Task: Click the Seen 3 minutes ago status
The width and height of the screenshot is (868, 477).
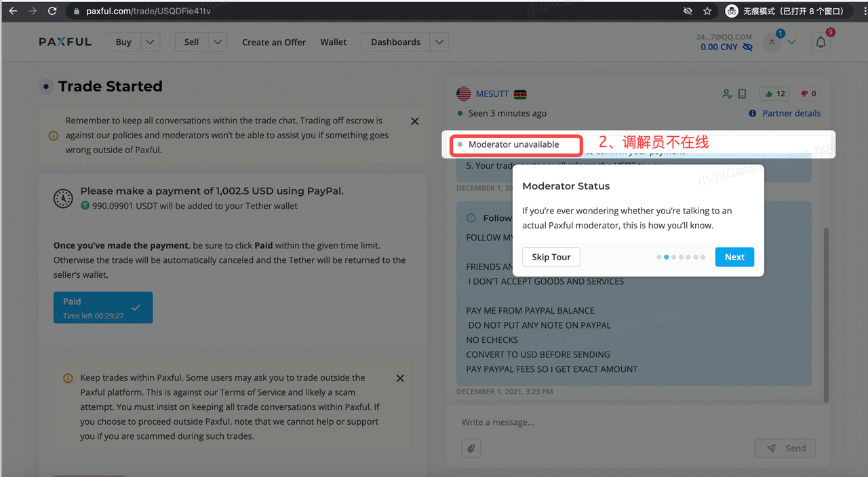Action: (x=507, y=113)
